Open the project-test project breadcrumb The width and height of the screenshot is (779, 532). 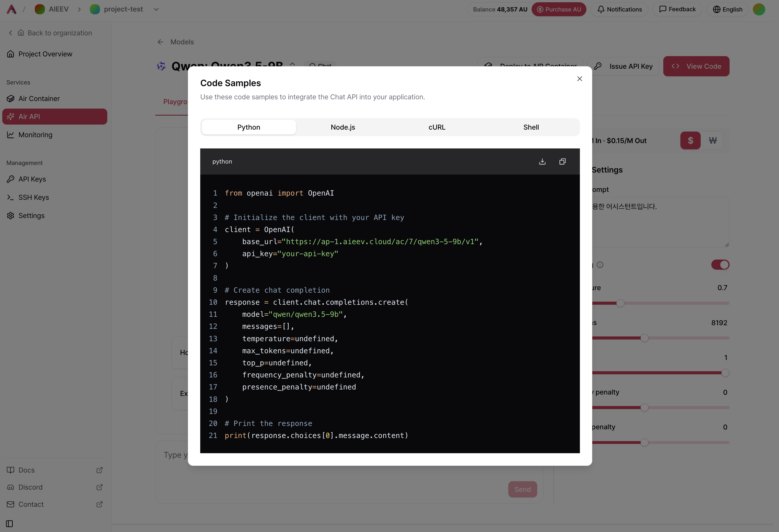click(x=116, y=9)
